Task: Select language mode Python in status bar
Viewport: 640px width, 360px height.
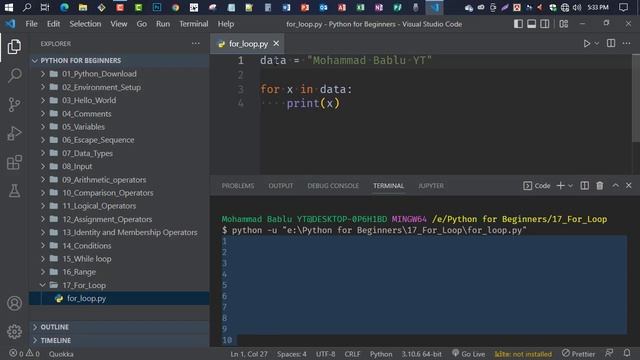Action: coord(381,354)
